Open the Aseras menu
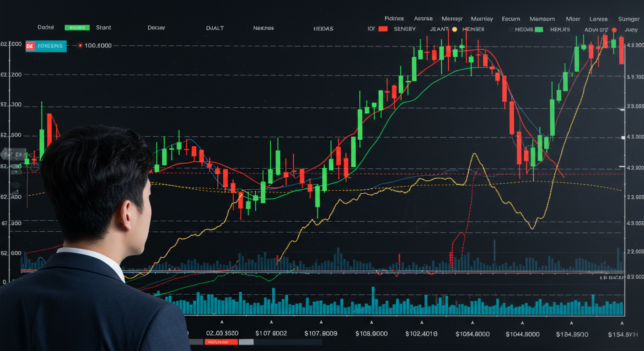Screen dimensions: 644x351 (423, 19)
